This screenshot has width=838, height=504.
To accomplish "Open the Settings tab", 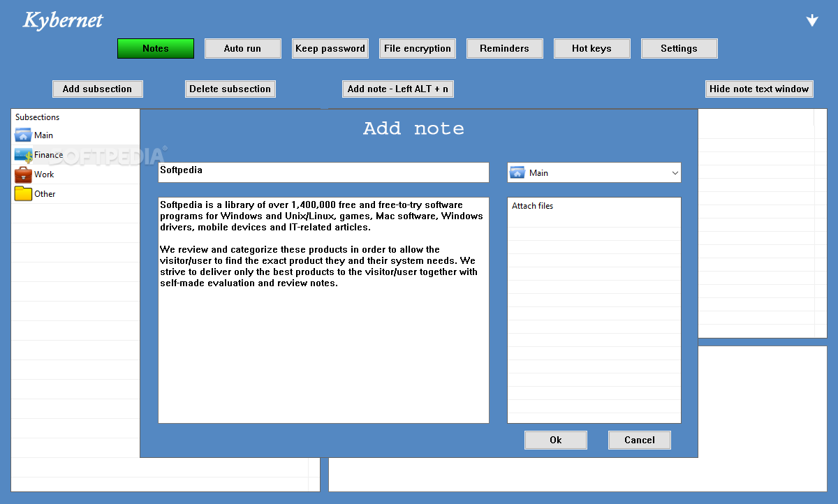I will (679, 48).
